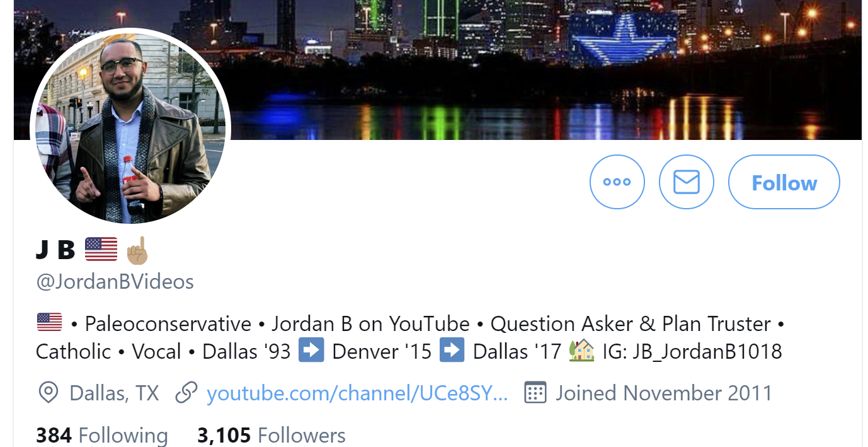868x447 pixels.
Task: Click the flag emoji starting the bio
Action: [x=49, y=323]
